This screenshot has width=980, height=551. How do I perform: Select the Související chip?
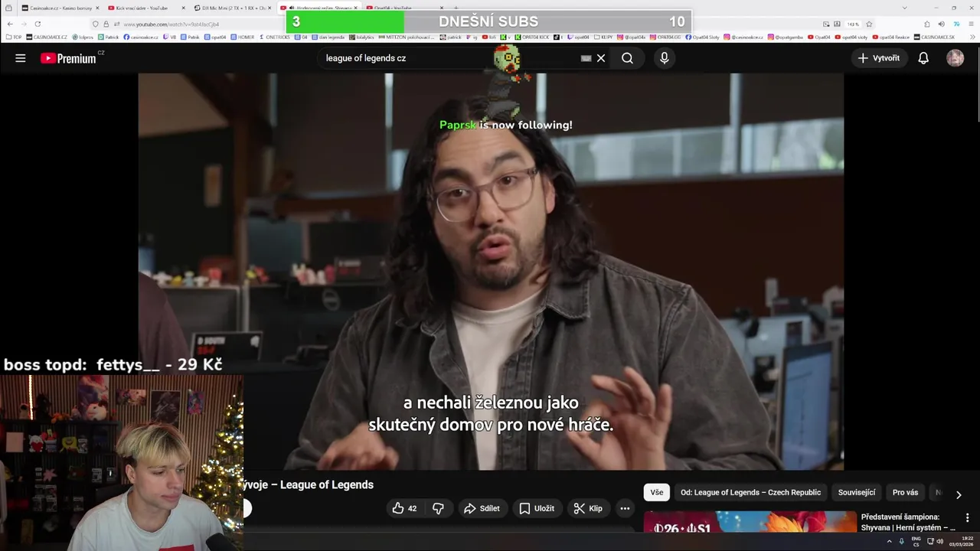[857, 492]
